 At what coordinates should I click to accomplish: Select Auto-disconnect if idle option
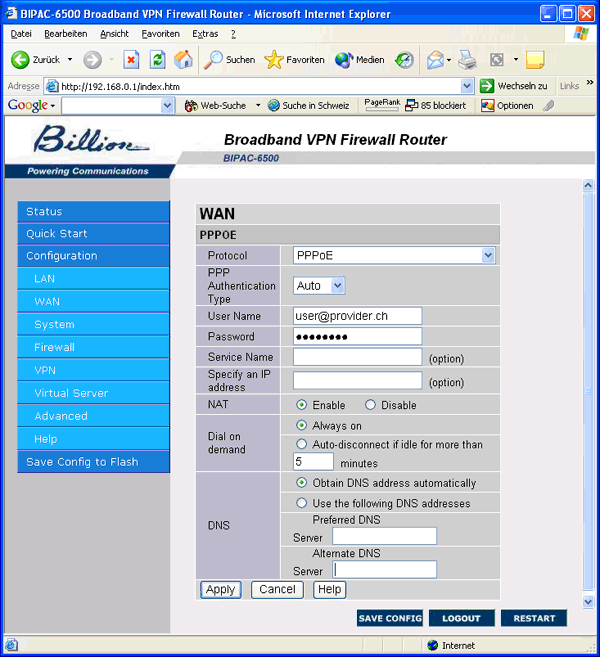(x=302, y=444)
